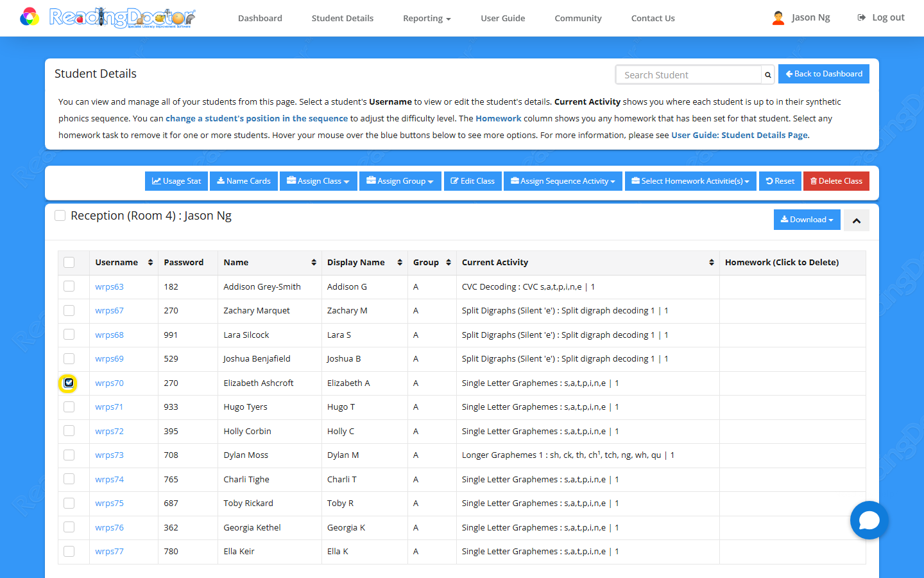The image size is (924, 578).
Task: Check the box for wrps77
Action: [69, 551]
